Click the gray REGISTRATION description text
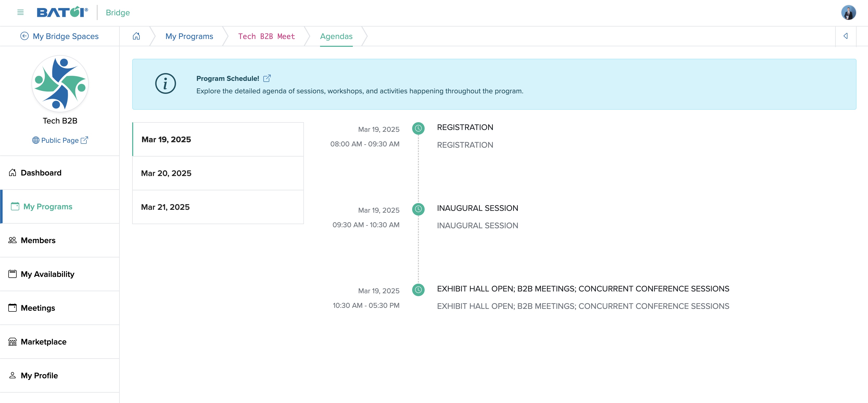The image size is (868, 403). [x=465, y=145]
